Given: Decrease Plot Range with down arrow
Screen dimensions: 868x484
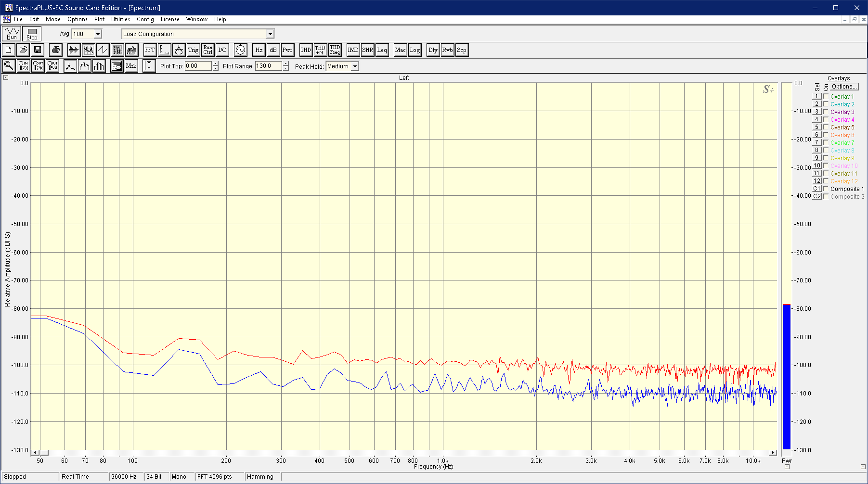Looking at the screenshot, I should coord(285,68).
